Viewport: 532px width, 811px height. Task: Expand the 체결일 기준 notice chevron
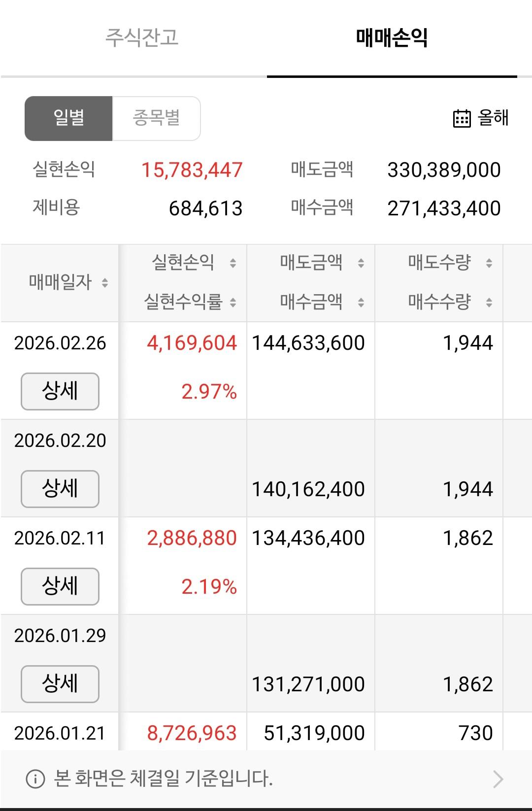point(498,779)
